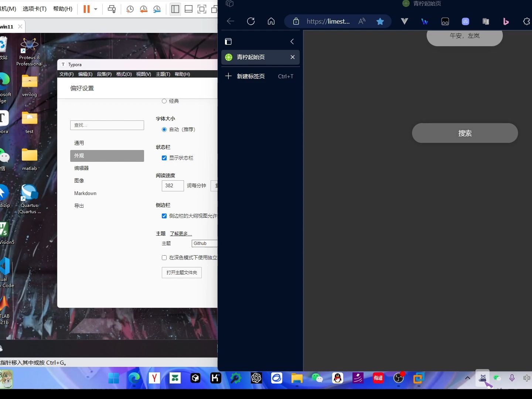
Task: Toggle separate theme in dark mode checkbox
Action: (x=164, y=258)
